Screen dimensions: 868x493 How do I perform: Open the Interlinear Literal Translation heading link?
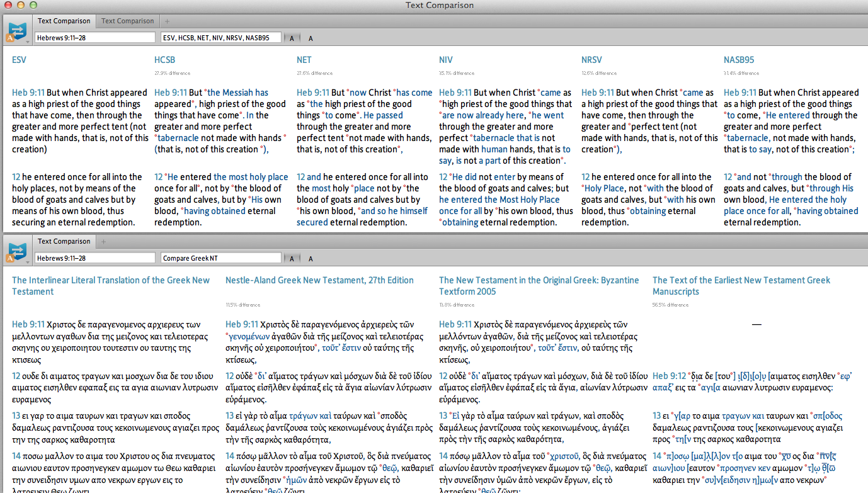coord(111,286)
